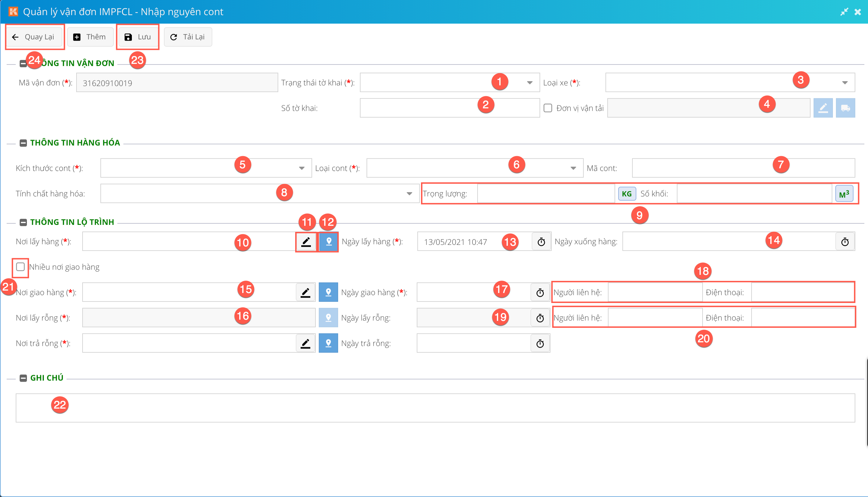Viewport: 868px width, 497px height.
Task: Click the pencil icon for Nơi trả rỗng
Action: 305,343
